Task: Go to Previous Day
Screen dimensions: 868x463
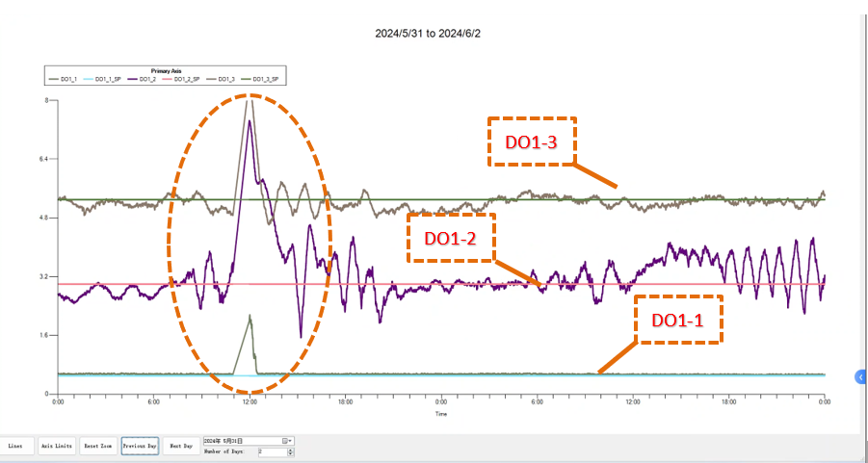Action: (140, 446)
